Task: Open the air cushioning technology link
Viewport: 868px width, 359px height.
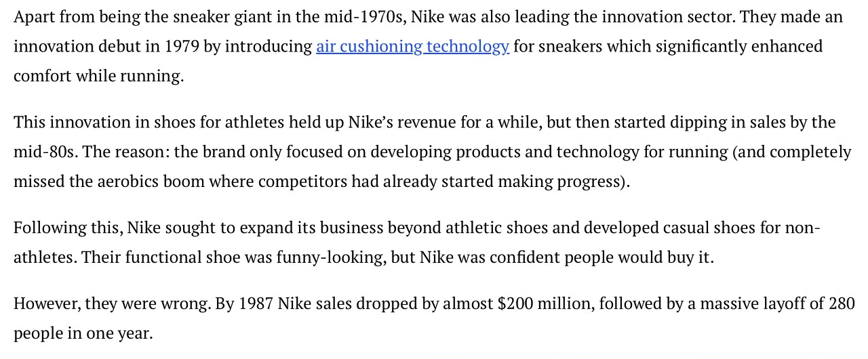Action: (412, 47)
